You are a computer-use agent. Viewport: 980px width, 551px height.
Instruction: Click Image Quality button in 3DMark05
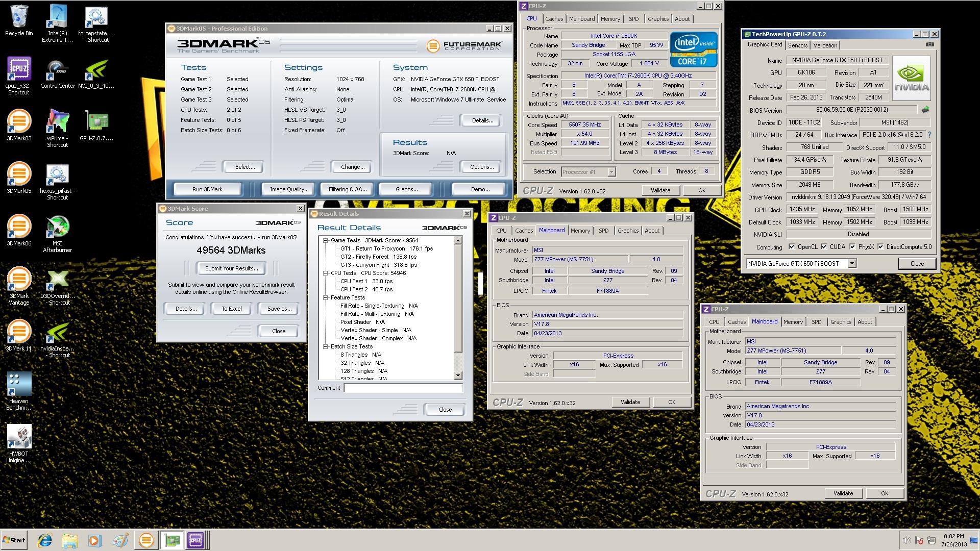click(x=289, y=189)
